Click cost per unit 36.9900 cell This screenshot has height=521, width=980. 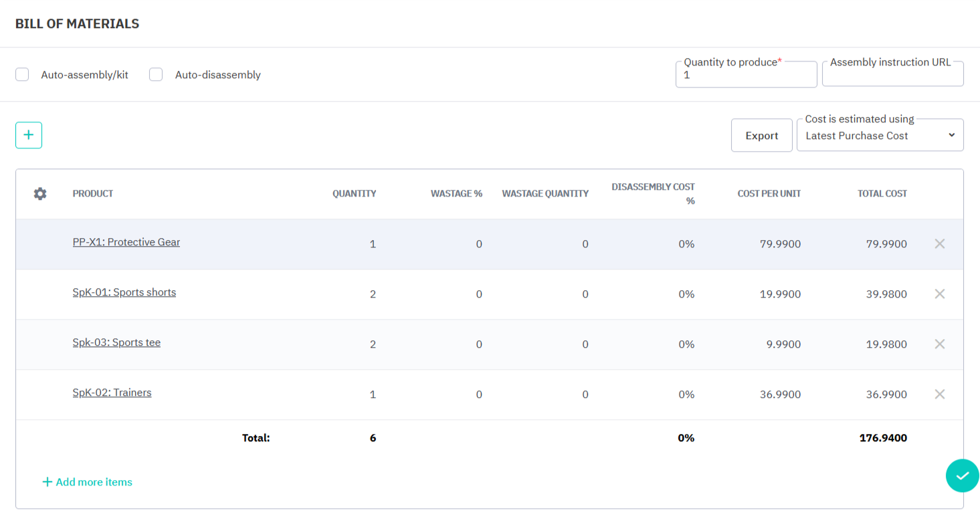click(x=780, y=395)
